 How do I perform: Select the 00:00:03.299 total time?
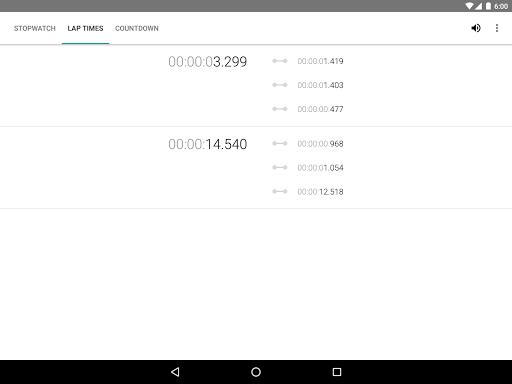click(x=208, y=62)
